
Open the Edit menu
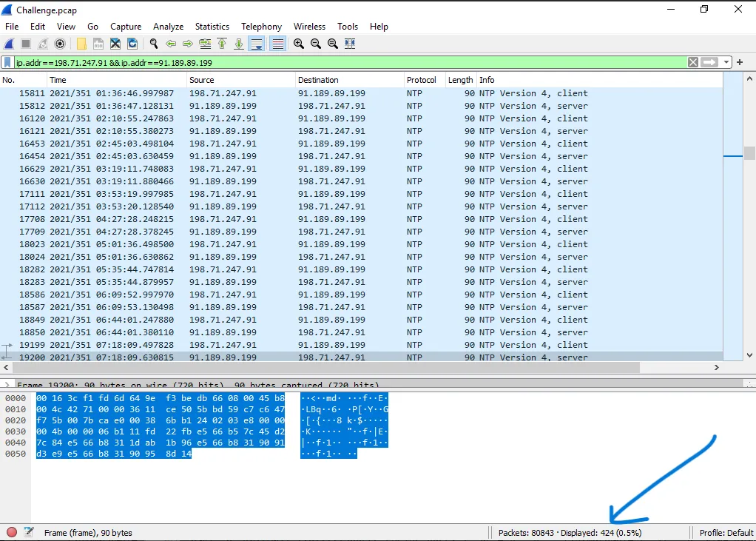38,27
